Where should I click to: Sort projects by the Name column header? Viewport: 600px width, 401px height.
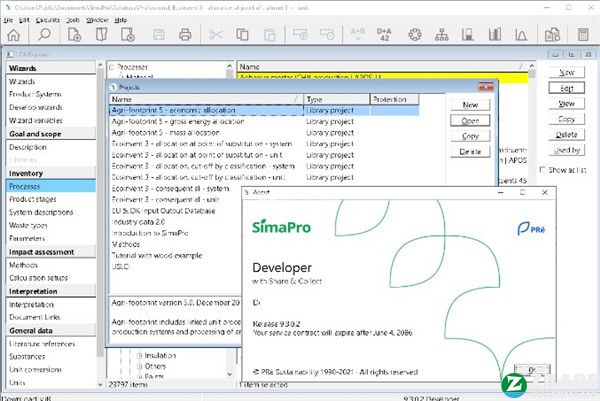click(206, 99)
